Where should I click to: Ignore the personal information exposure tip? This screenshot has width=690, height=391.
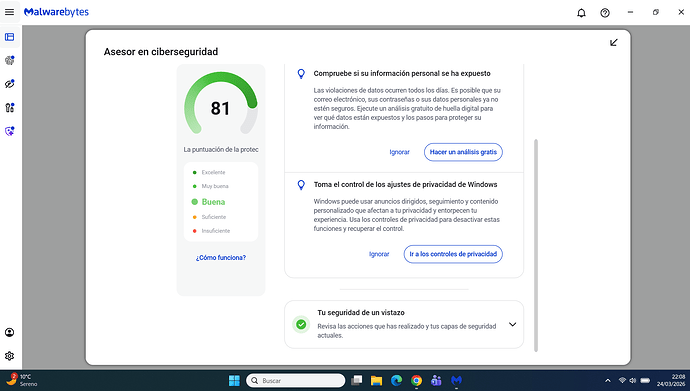(400, 152)
